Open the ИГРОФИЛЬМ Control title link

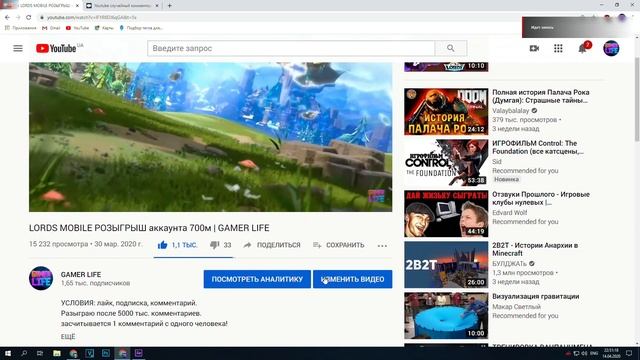(x=538, y=147)
